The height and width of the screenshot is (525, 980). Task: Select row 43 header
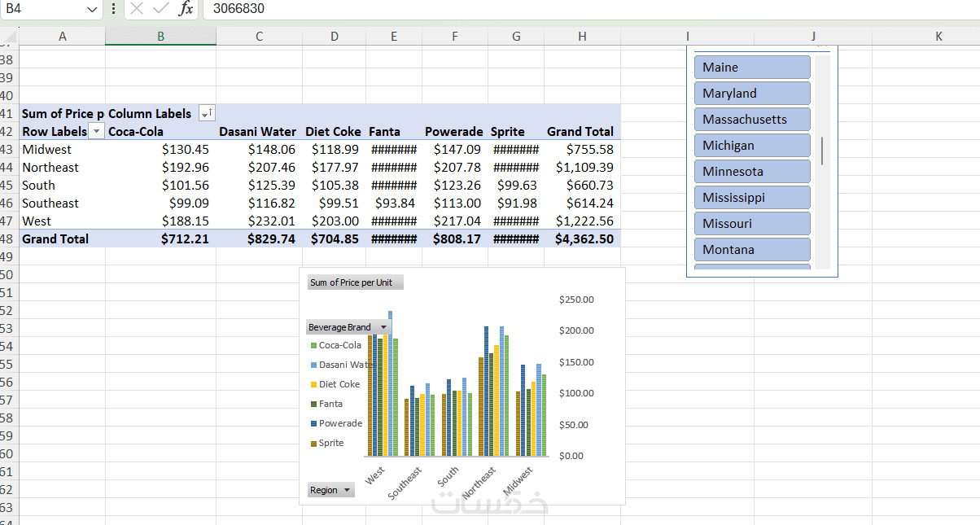click(8, 149)
